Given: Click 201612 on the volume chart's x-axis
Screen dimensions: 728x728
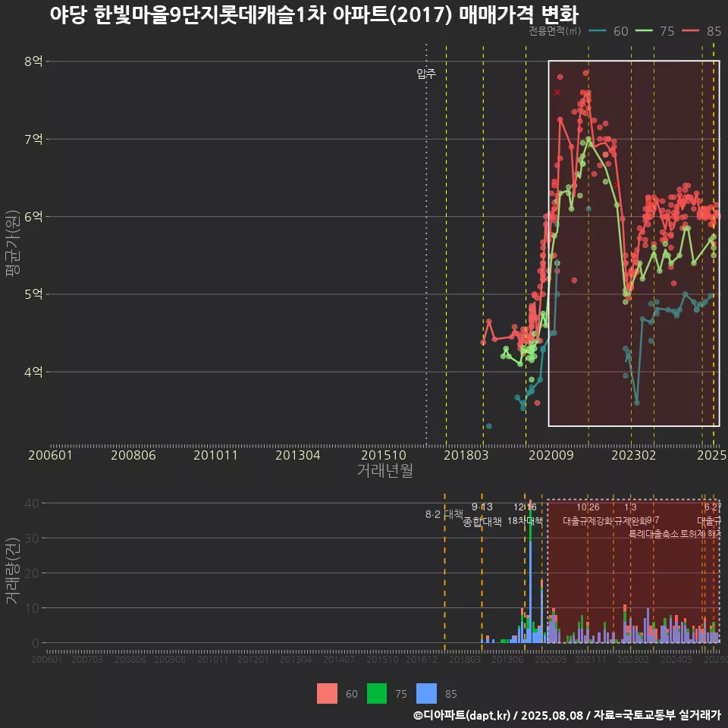Looking at the screenshot, I should (x=422, y=659).
